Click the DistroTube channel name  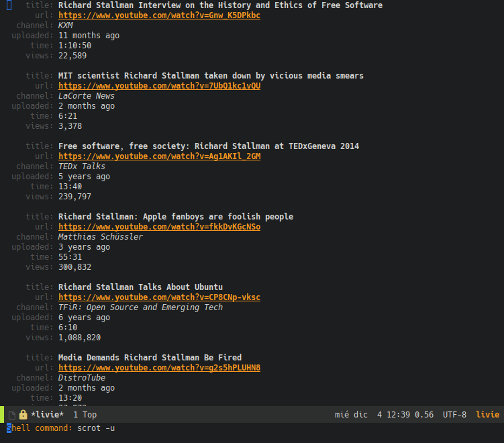pos(82,378)
